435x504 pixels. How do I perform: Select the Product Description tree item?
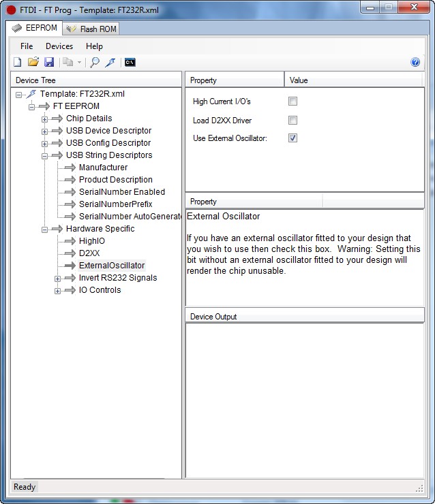click(115, 180)
